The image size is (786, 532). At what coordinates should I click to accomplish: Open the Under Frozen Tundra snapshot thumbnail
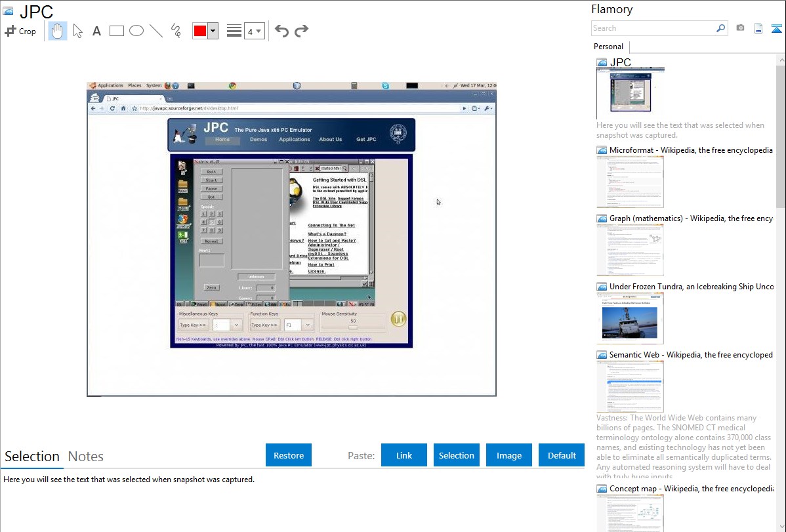click(x=630, y=318)
